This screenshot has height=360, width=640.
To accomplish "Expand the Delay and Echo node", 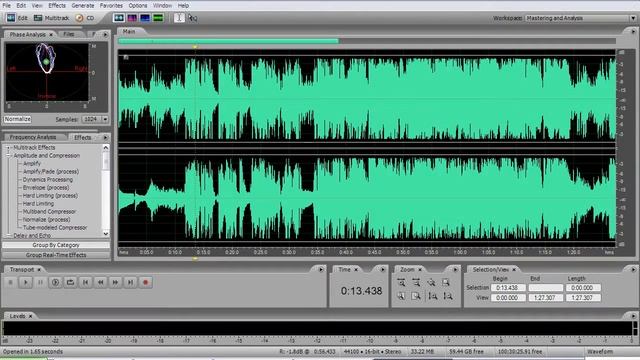I will pos(8,236).
